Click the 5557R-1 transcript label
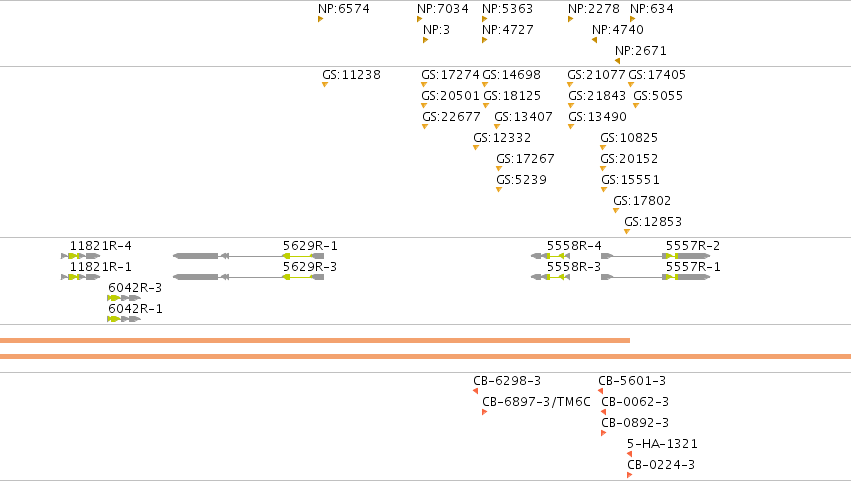Screen dimensions: 851x481 (693, 268)
